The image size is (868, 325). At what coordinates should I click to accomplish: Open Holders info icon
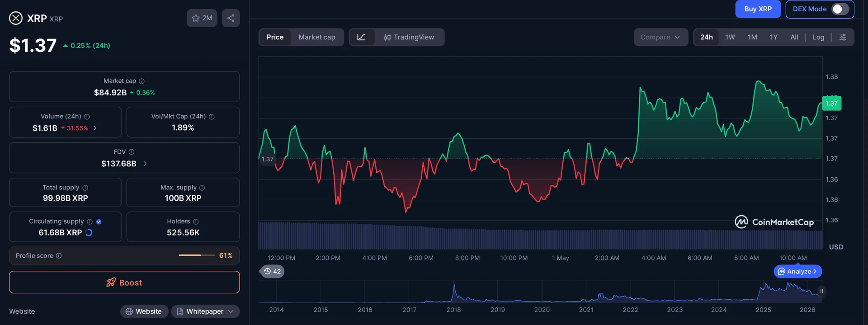click(x=196, y=221)
